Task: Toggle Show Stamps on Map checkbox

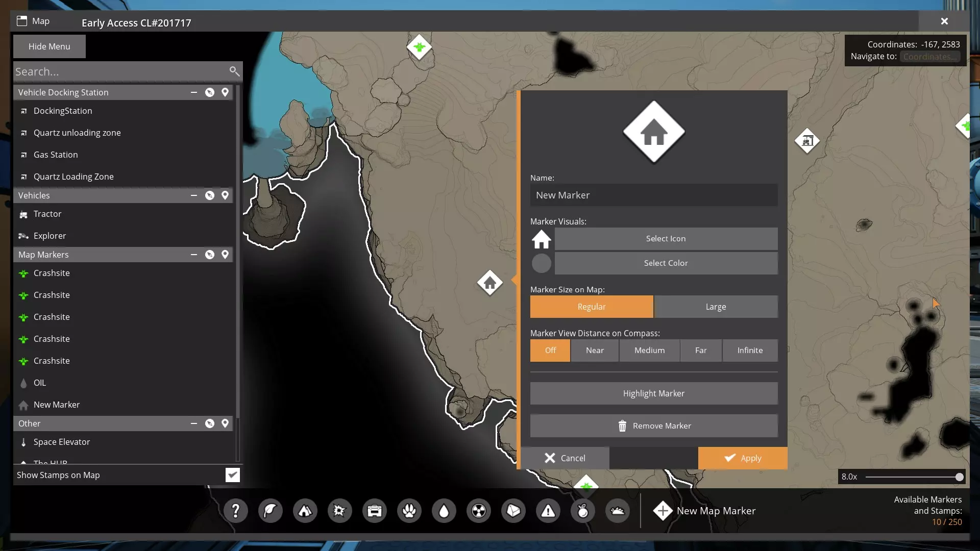Action: [233, 475]
